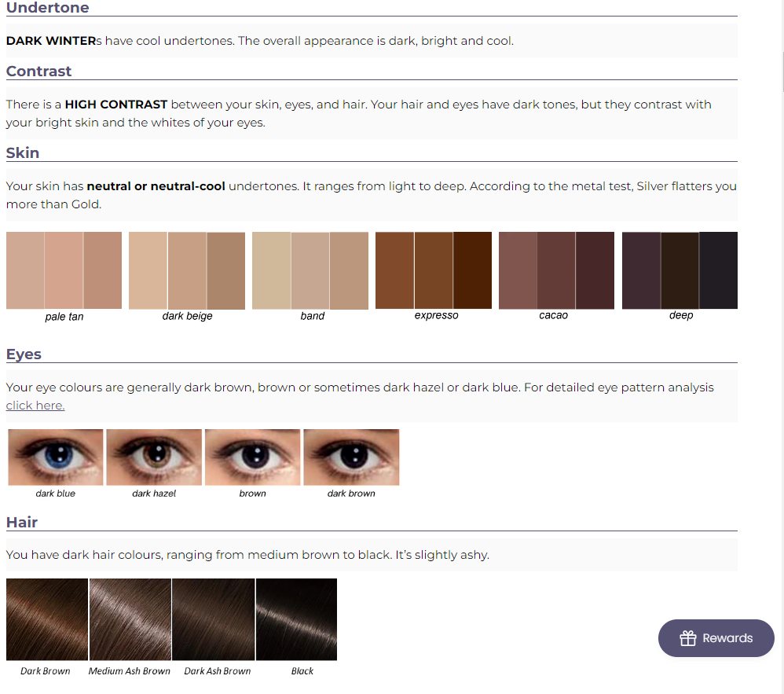Follow the "click here" eye analysis link
784x694 pixels.
(x=35, y=406)
